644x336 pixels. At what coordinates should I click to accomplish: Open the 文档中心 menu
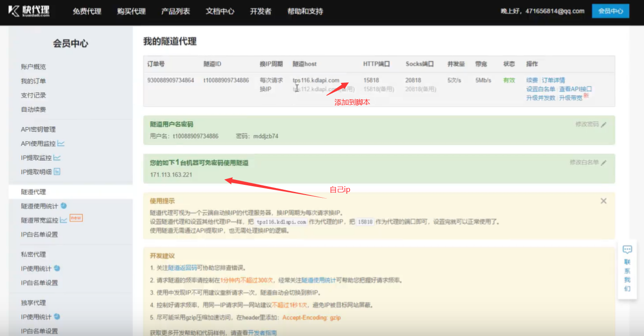pos(220,11)
